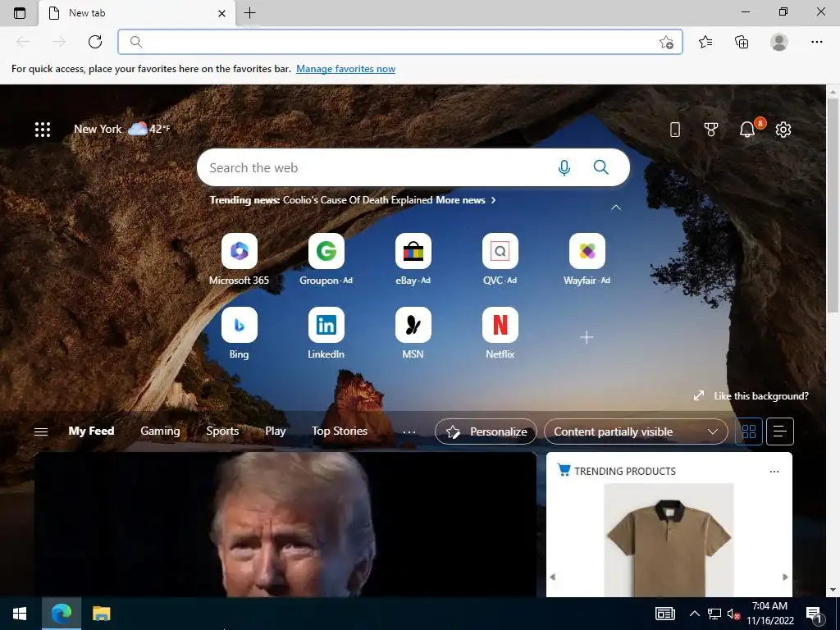Add this page to favorites star icon
The width and height of the screenshot is (840, 630).
(666, 42)
